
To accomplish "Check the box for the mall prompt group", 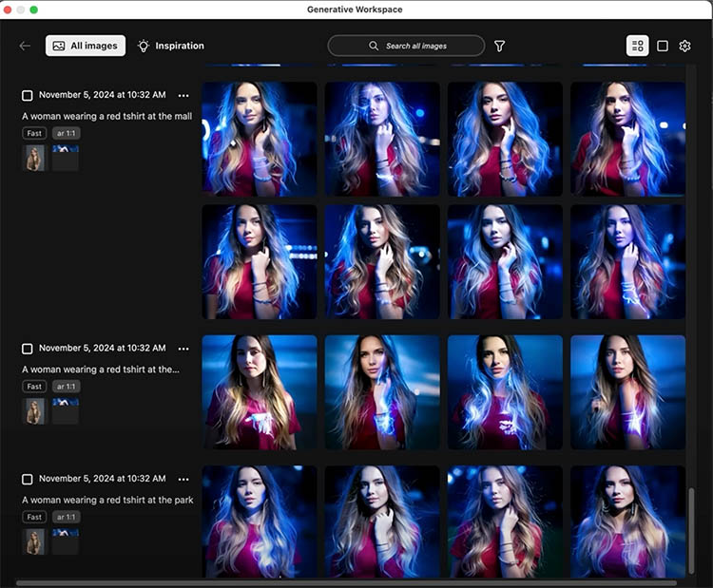I will (x=28, y=95).
